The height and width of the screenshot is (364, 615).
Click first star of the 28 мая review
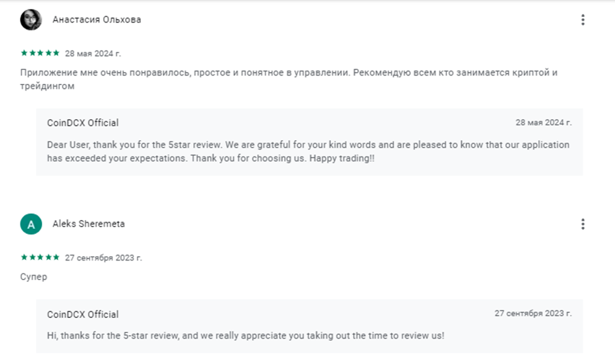[x=23, y=53]
